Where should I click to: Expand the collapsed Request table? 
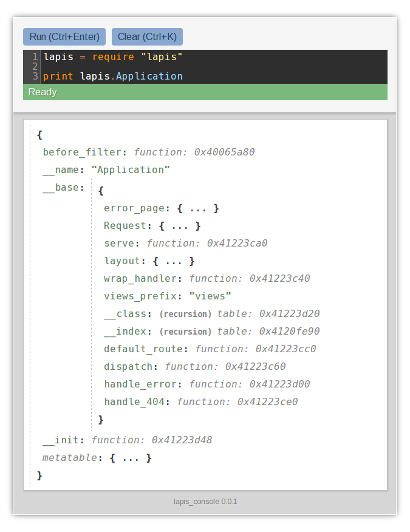click(x=180, y=226)
